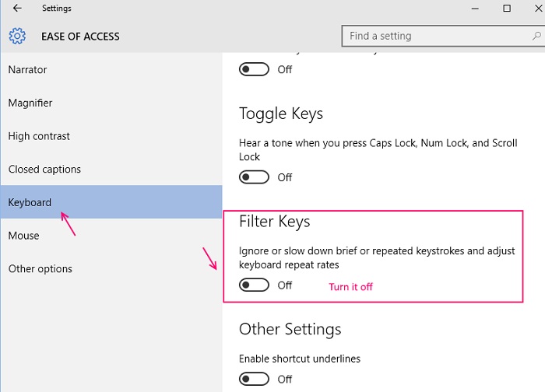Click the Other Settings heading
The width and height of the screenshot is (545, 392).
pos(290,329)
